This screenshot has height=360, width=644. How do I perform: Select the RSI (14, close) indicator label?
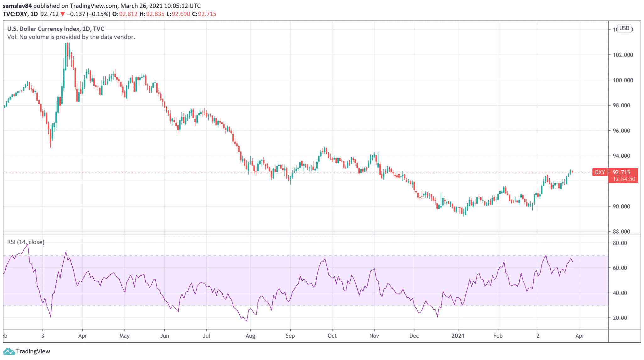[x=26, y=242]
